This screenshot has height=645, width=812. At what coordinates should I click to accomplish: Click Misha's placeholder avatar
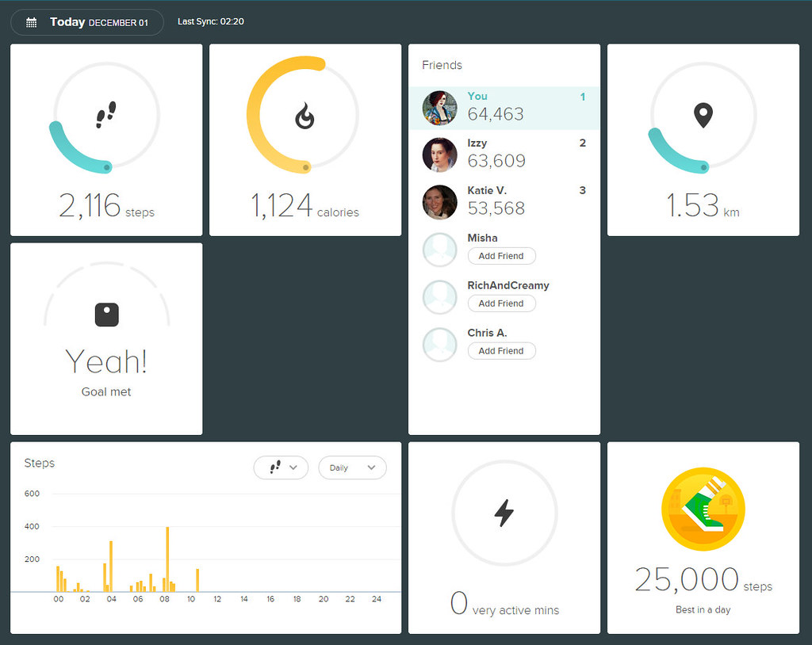pyautogui.click(x=439, y=250)
